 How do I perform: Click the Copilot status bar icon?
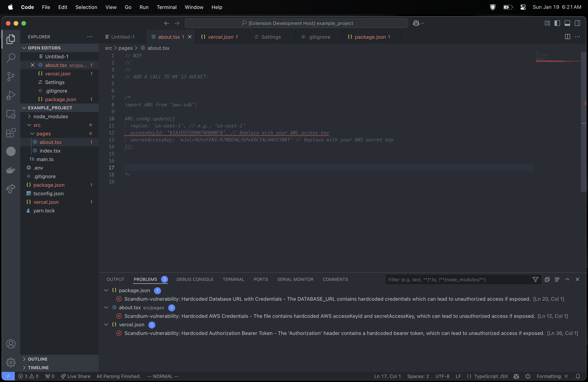pos(516,376)
